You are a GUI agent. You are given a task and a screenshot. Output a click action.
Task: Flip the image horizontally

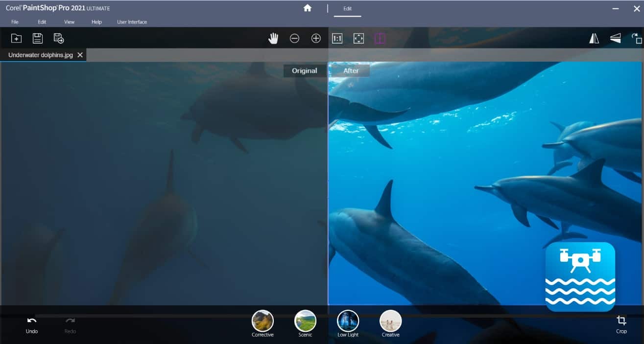coord(594,39)
